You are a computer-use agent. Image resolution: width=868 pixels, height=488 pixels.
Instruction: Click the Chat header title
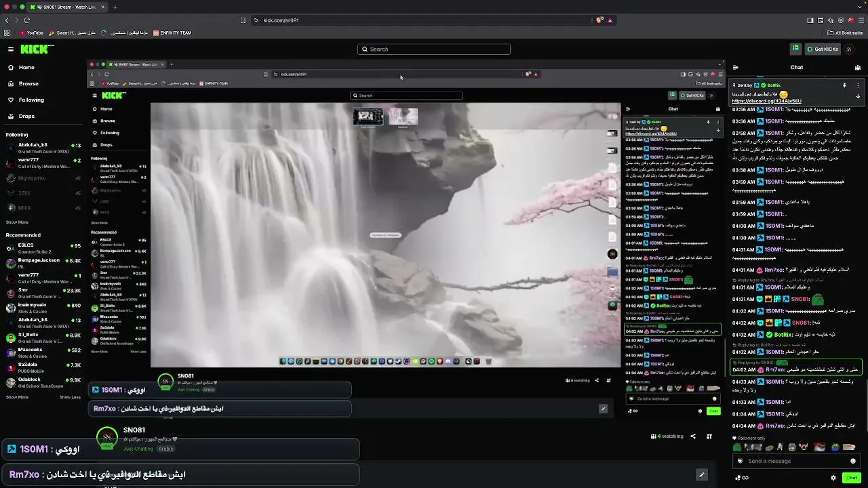coord(797,67)
